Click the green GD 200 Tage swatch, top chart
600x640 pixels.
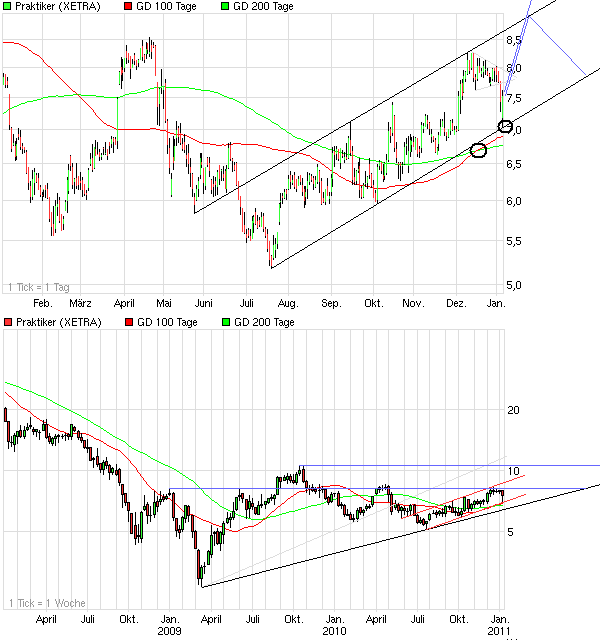(225, 7)
